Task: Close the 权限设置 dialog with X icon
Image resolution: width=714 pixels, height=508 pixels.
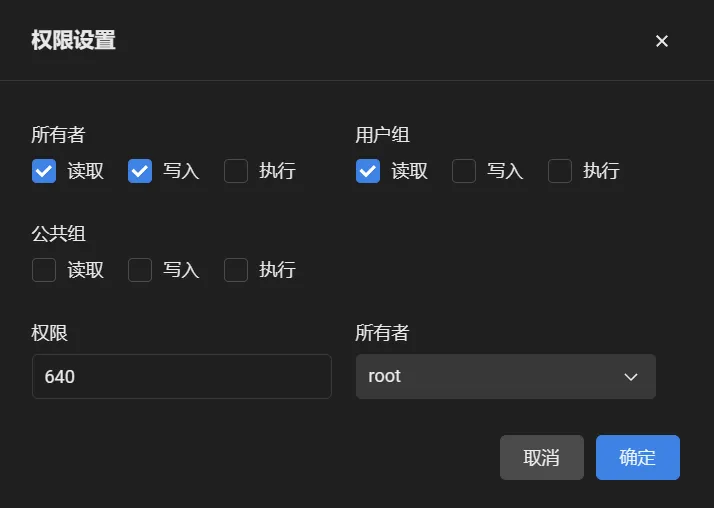Action: [x=662, y=41]
